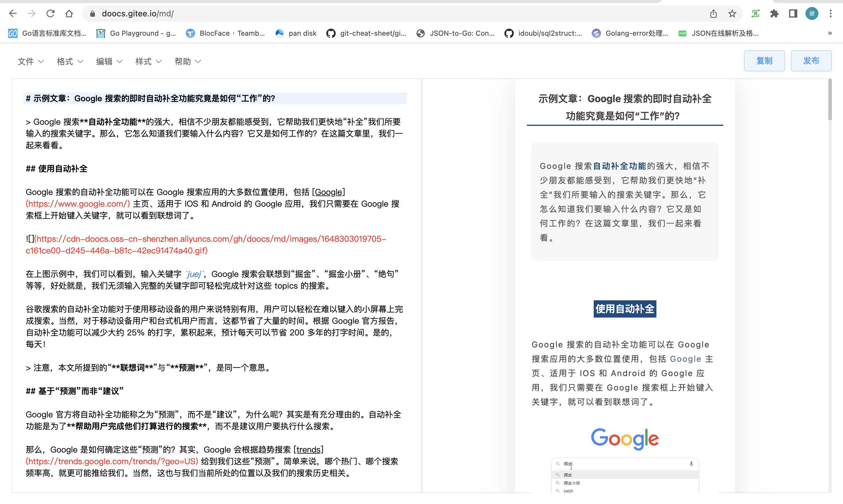Show more bookmarks with the double chevron
Image resolution: width=843 pixels, height=504 pixels.
pyautogui.click(x=830, y=33)
